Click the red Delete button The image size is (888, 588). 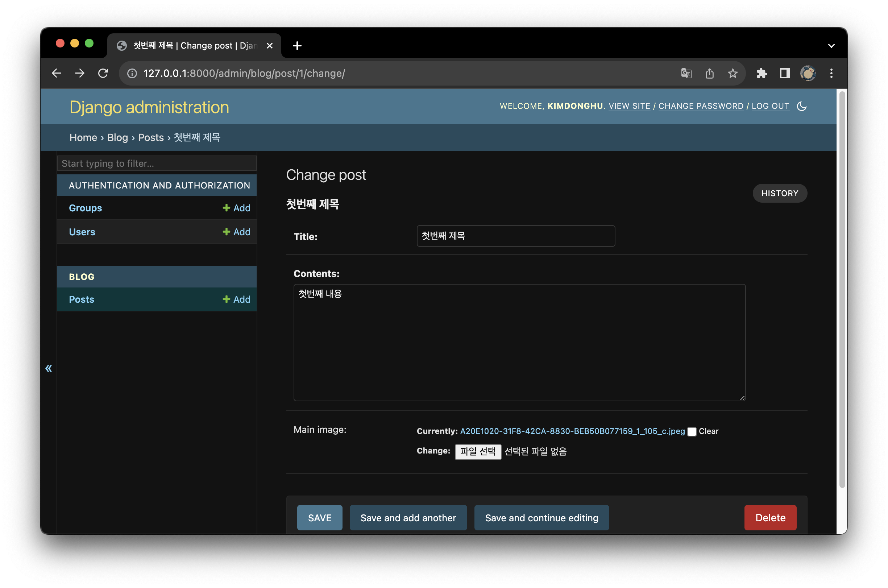(770, 518)
